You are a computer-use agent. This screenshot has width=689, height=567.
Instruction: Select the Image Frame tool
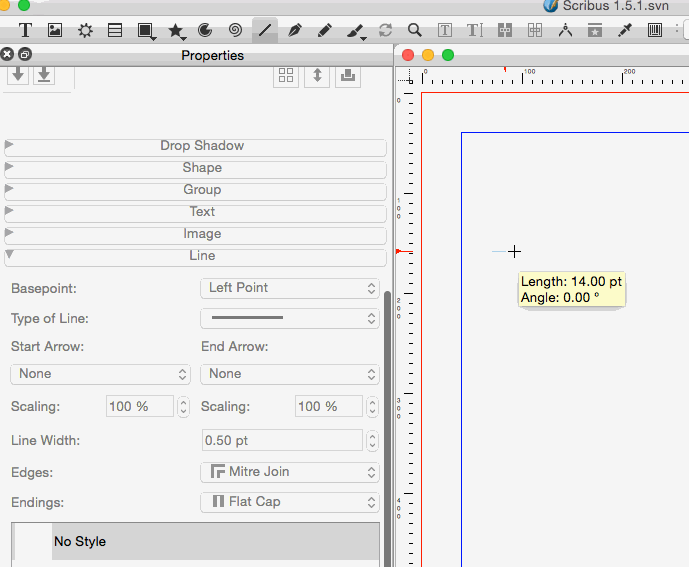point(55,30)
